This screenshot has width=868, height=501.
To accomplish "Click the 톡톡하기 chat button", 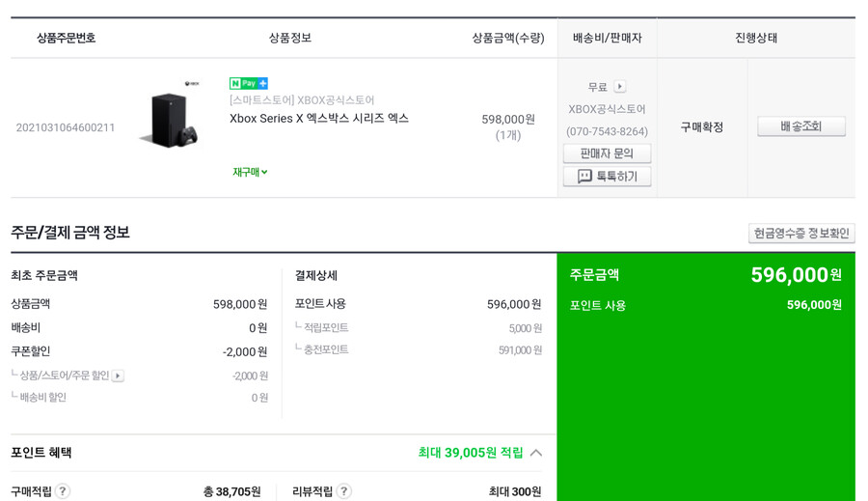I will click(x=607, y=177).
